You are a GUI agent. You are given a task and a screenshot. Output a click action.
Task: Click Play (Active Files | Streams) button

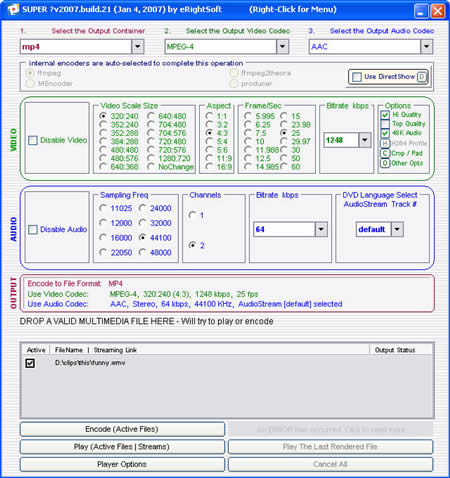(x=122, y=447)
